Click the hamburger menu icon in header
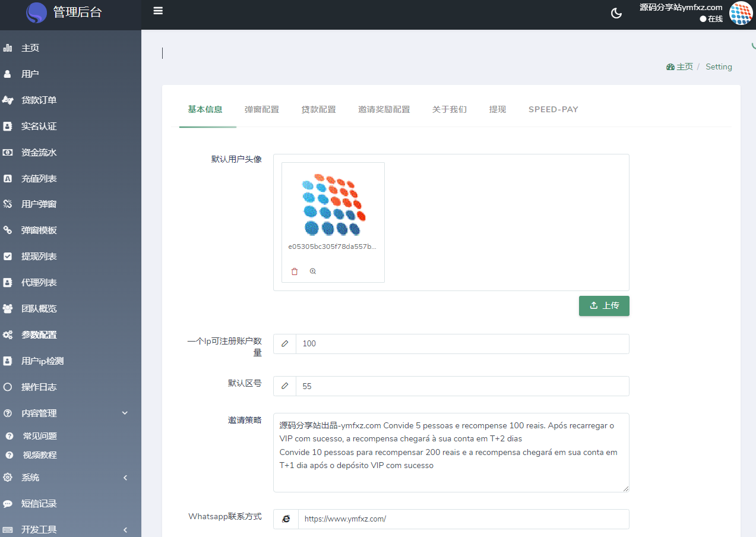The height and width of the screenshot is (537, 756). tap(158, 11)
